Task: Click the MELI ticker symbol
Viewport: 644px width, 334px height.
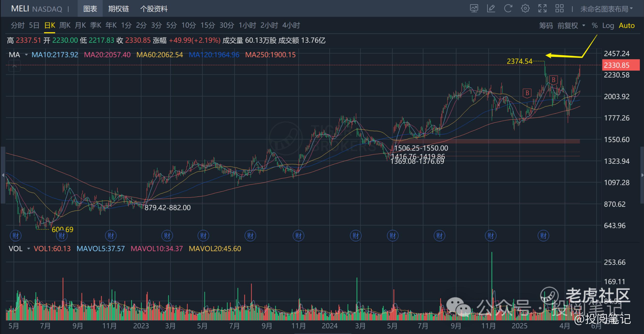Action: pyautogui.click(x=20, y=9)
